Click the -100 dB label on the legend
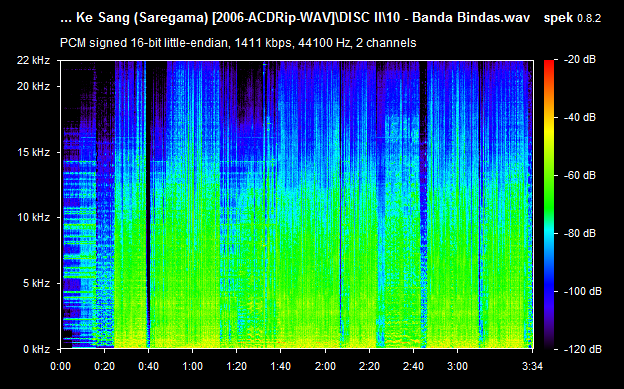The height and width of the screenshot is (389, 624). coord(582,291)
